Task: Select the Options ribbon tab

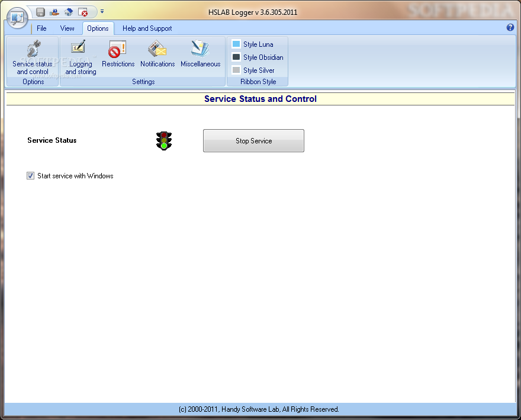Action: coord(98,28)
